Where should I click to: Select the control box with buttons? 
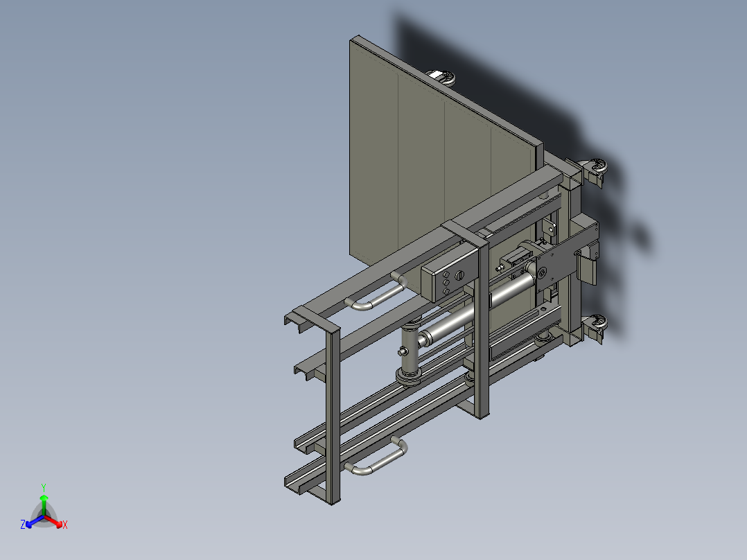450,274
